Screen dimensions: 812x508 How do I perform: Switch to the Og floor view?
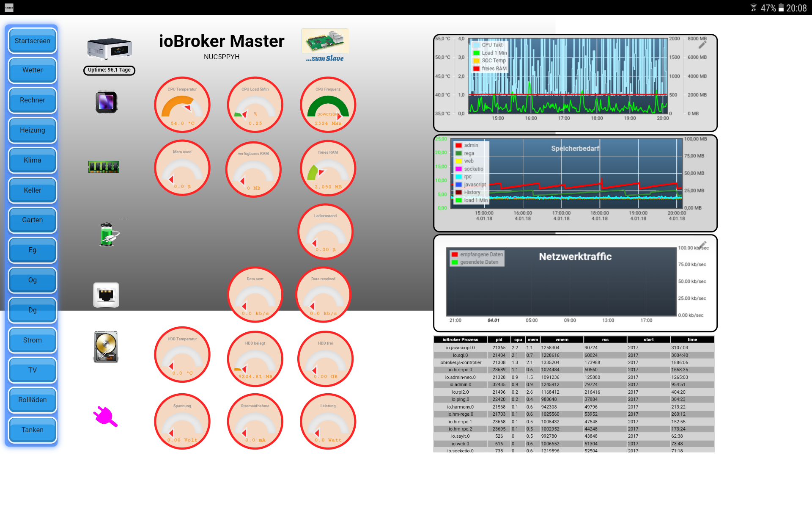click(33, 280)
